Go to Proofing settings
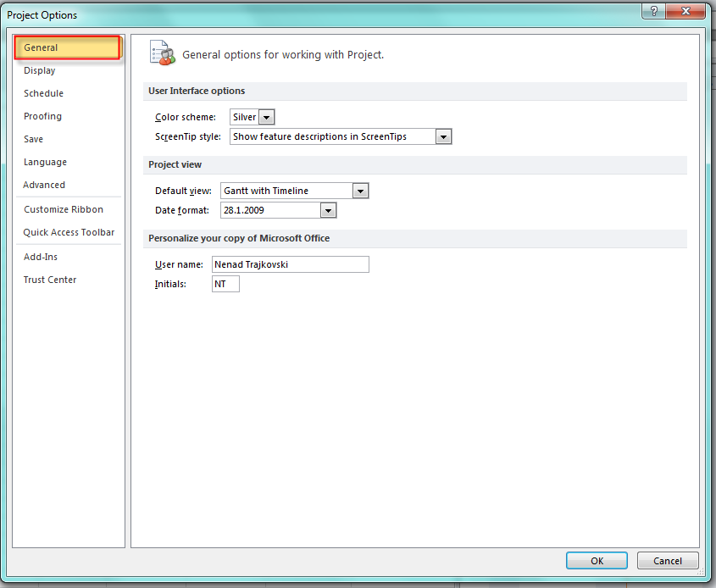716x588 pixels. [42, 117]
